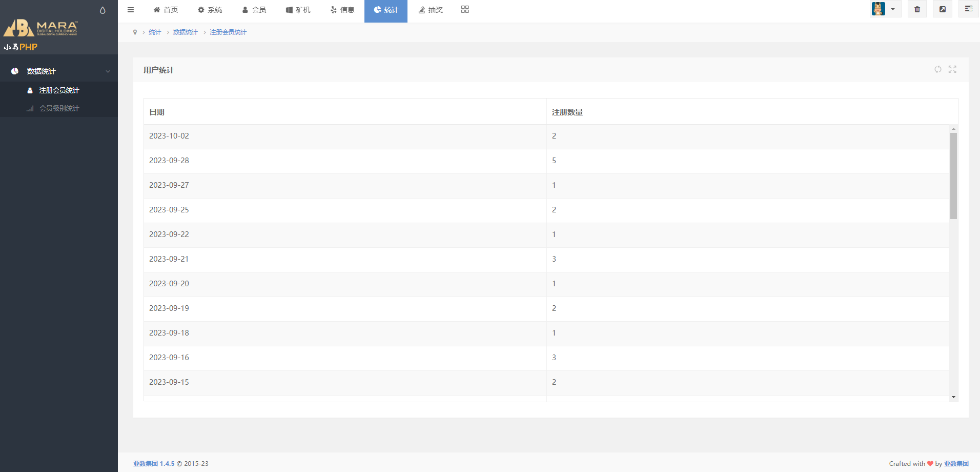The height and width of the screenshot is (472, 980).
Task: Click the water drop theme icon in sidebar header
Action: (103, 10)
